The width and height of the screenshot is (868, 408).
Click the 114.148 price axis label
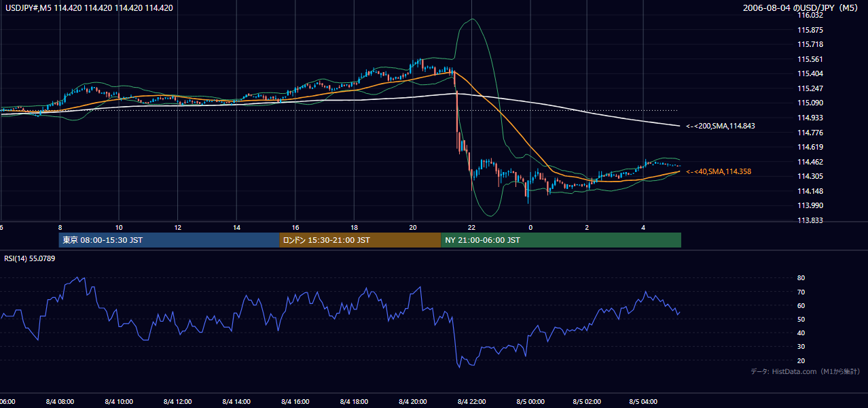tap(812, 191)
